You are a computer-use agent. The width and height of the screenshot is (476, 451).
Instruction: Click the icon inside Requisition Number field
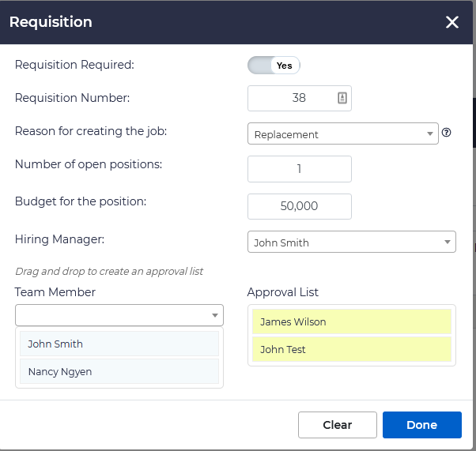tap(342, 99)
